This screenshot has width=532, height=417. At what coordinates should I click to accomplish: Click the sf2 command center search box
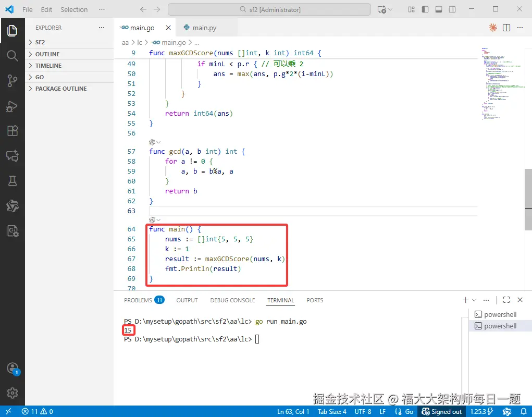coord(269,9)
